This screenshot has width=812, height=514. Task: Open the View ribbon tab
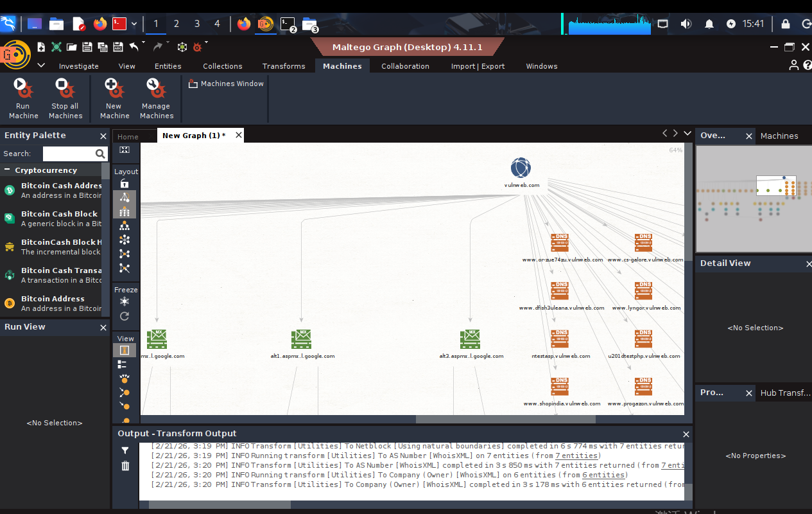point(127,66)
